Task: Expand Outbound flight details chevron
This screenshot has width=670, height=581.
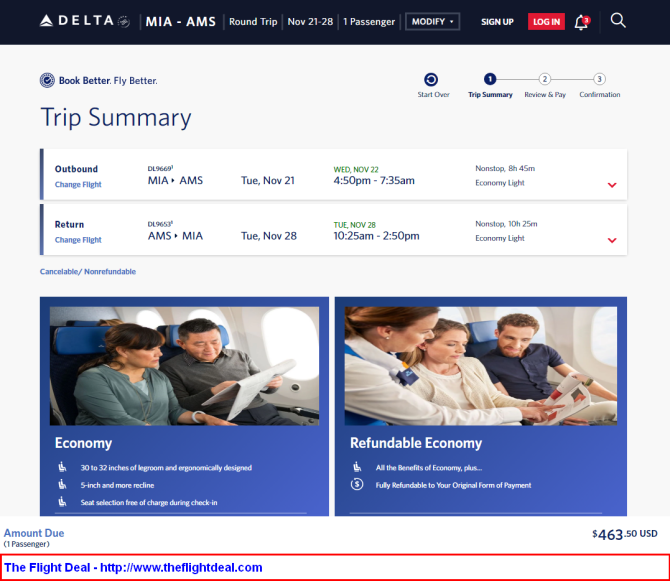Action: [x=612, y=185]
